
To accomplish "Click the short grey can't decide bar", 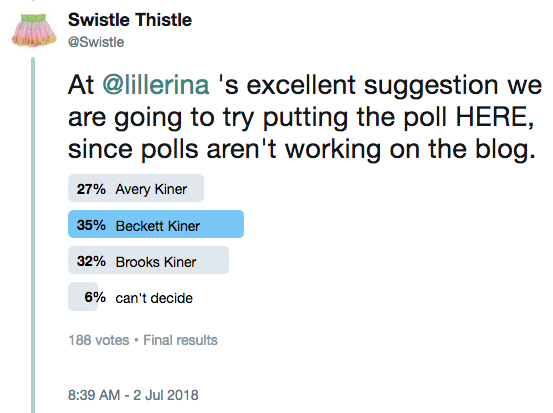I will [x=83, y=297].
